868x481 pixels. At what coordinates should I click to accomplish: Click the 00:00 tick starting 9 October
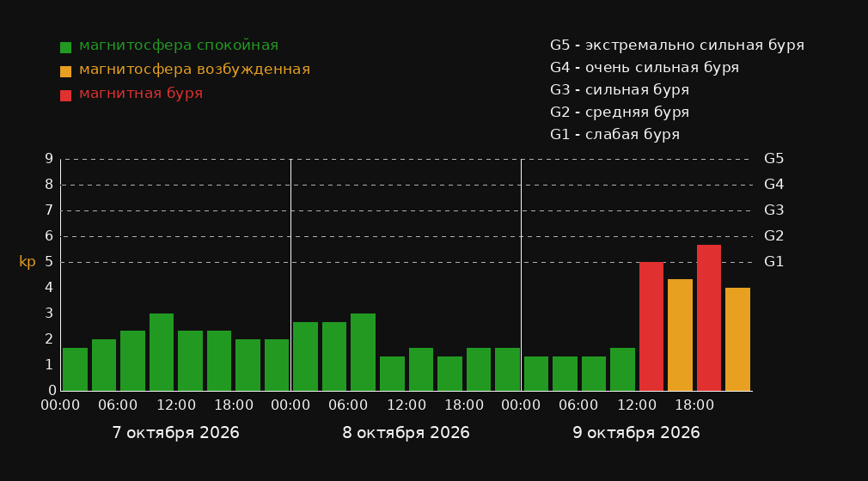(x=521, y=405)
